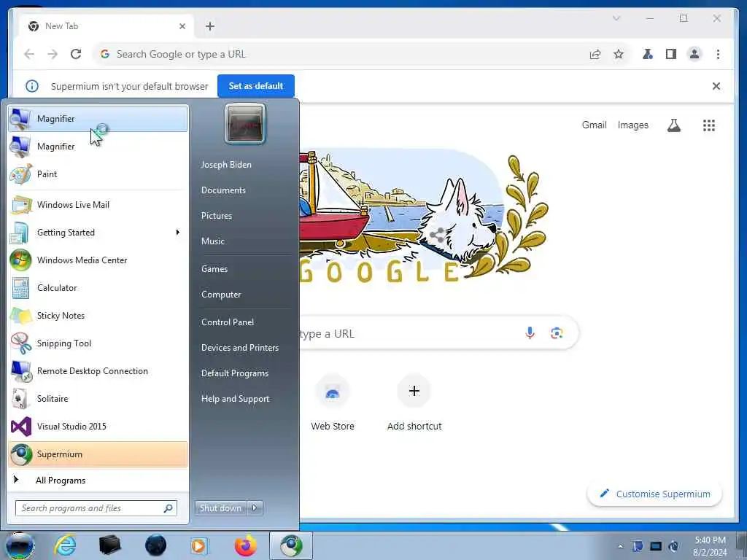The height and width of the screenshot is (560, 747).
Task: Open the browser three-dot menu
Action: (x=718, y=54)
